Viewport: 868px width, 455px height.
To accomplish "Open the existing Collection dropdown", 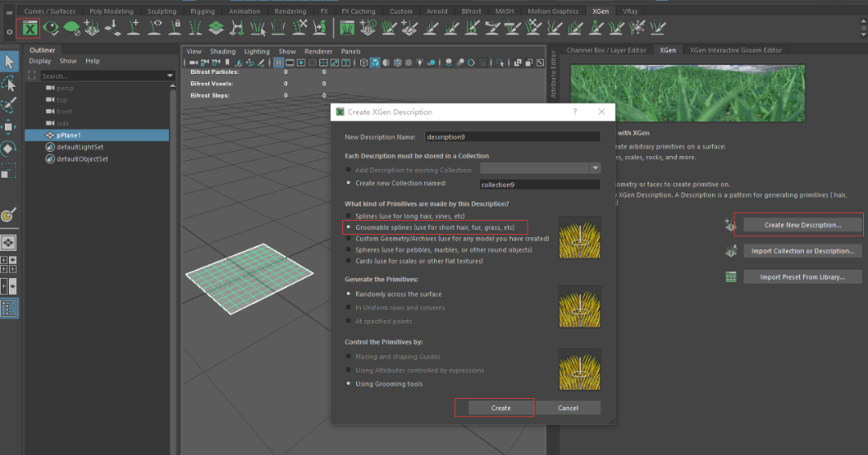I will (x=595, y=168).
